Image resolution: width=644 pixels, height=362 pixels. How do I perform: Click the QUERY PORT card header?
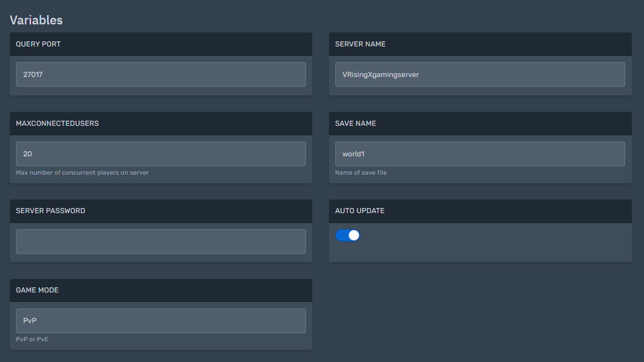click(x=38, y=44)
